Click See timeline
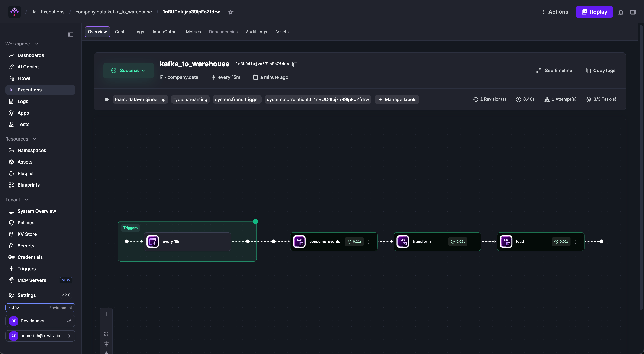644x354 pixels. click(554, 71)
